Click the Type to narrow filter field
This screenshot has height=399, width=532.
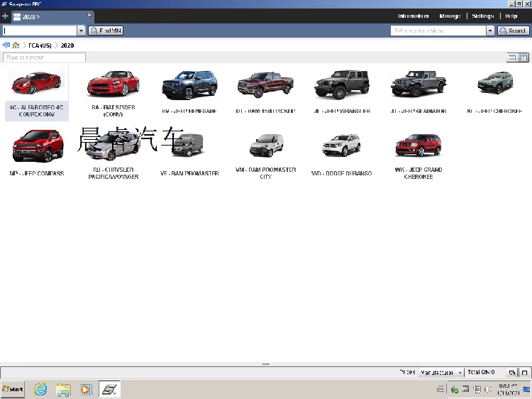pos(44,58)
